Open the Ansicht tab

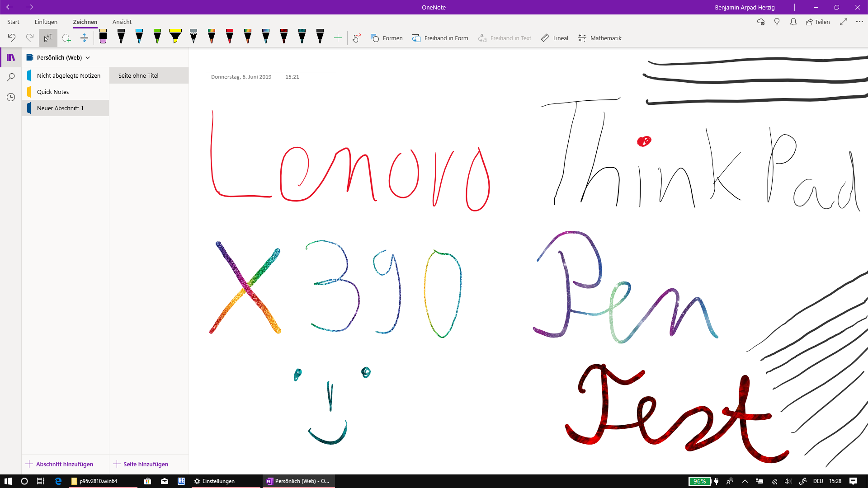point(122,22)
